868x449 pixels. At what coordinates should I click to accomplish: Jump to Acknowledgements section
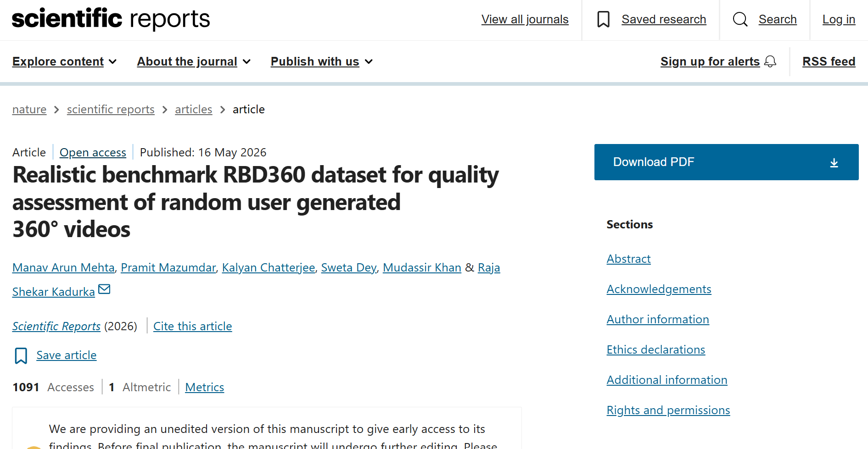pos(659,289)
